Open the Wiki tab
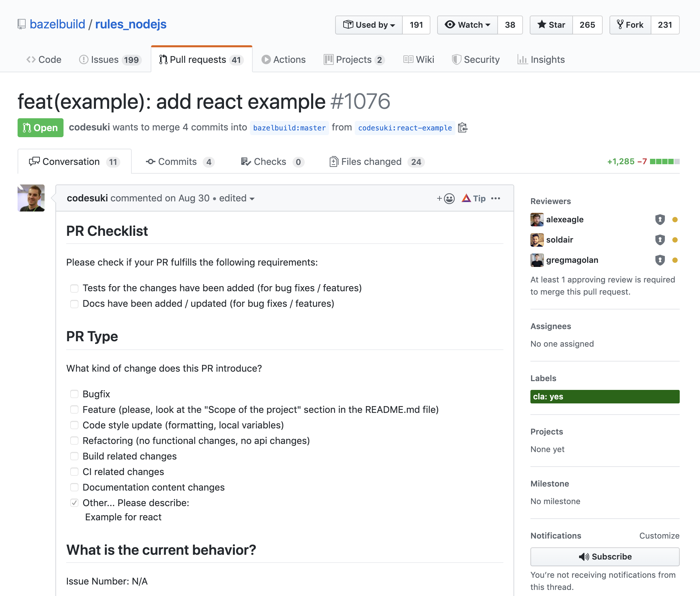 pos(419,60)
